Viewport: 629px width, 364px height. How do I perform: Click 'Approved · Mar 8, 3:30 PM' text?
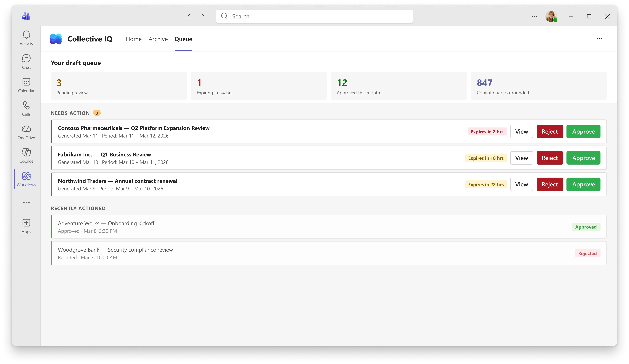[x=87, y=231]
